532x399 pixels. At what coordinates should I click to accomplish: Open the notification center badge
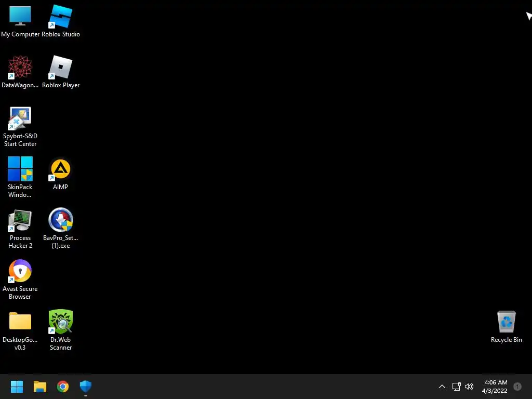517,387
